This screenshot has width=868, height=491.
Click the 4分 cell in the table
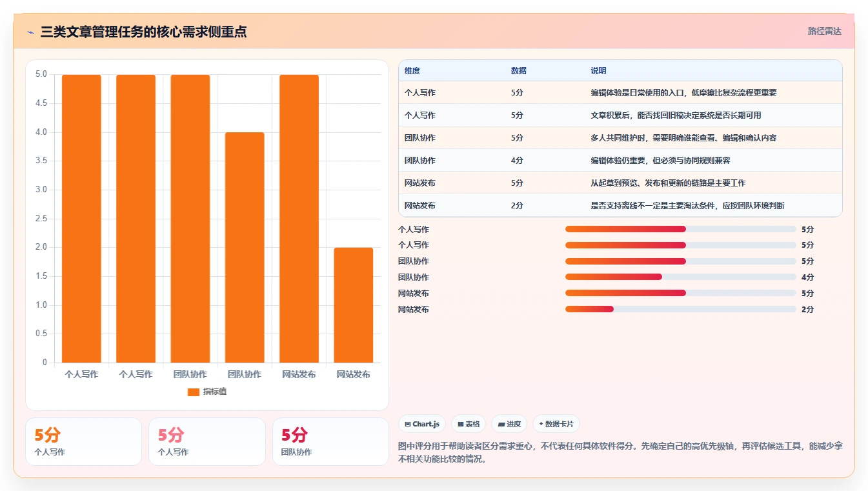click(517, 161)
